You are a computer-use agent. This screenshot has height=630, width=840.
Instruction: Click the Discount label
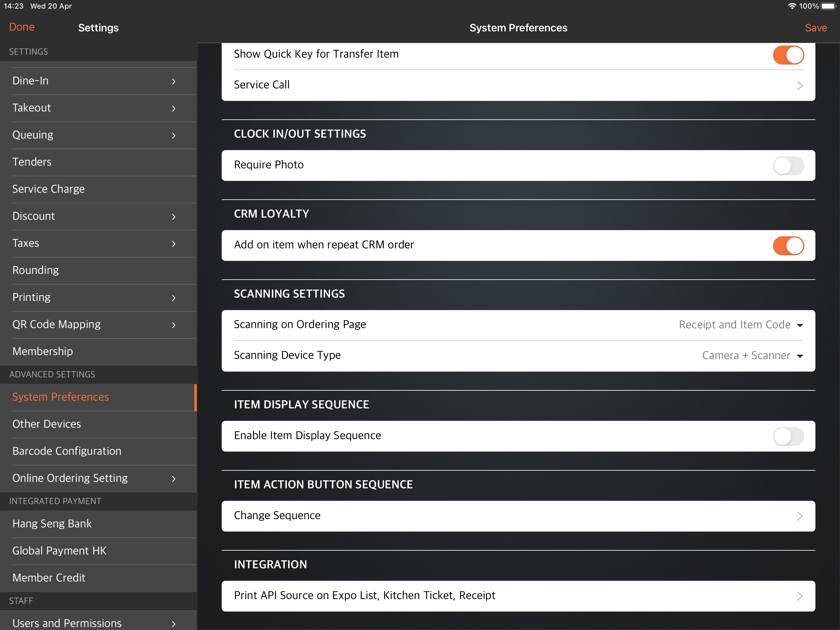34,216
